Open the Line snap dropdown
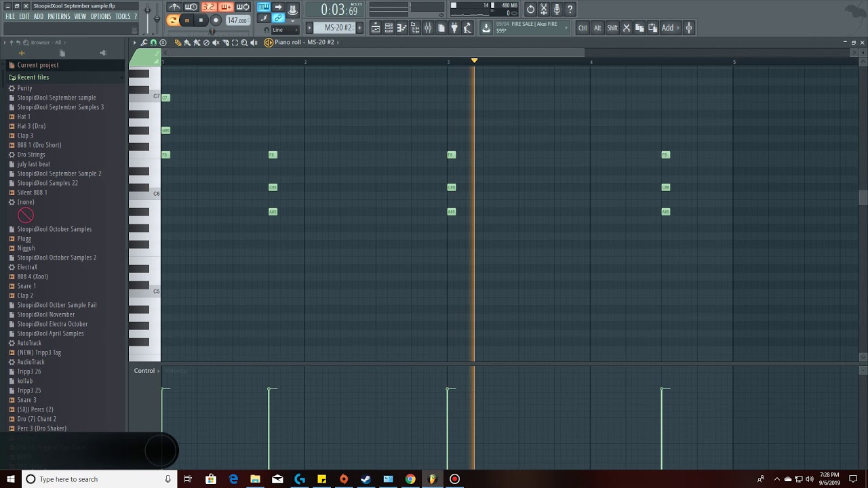Image resolution: width=868 pixels, height=488 pixels. 285,30
